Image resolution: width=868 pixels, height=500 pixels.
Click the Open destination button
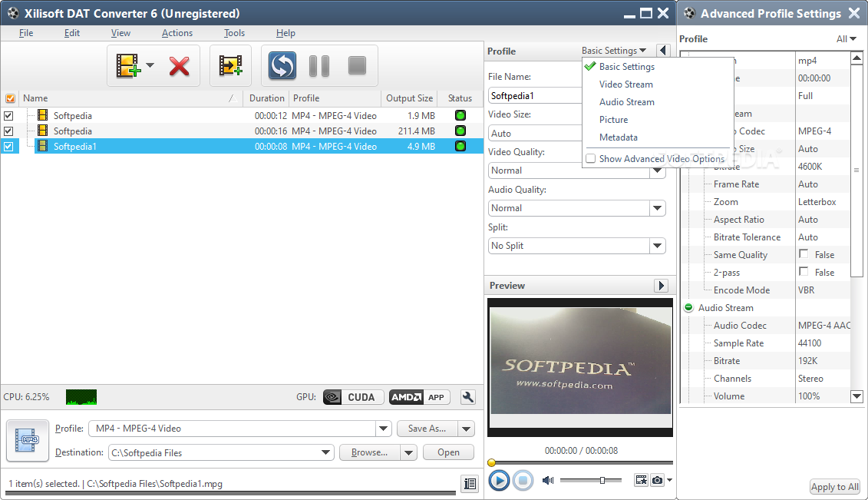point(448,453)
